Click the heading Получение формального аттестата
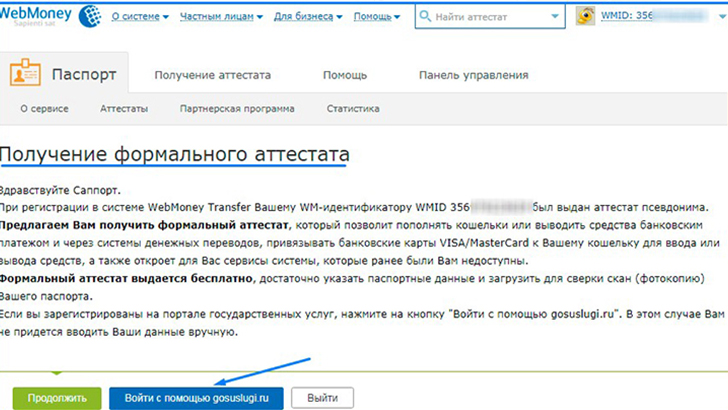This screenshot has height=410, width=728. coord(175,154)
